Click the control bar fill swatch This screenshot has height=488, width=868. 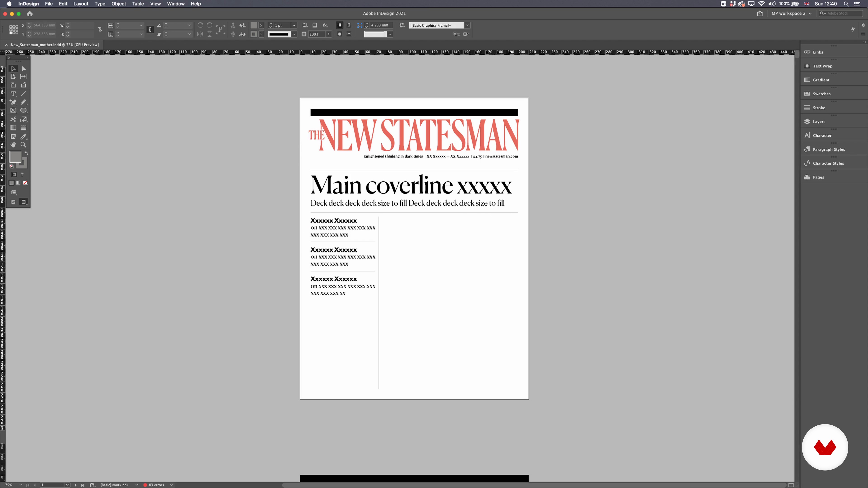[254, 25]
